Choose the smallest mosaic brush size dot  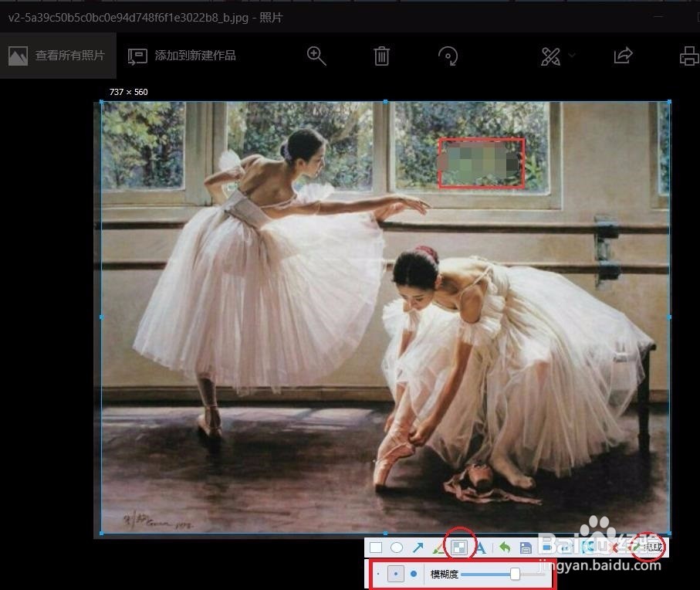(x=378, y=574)
